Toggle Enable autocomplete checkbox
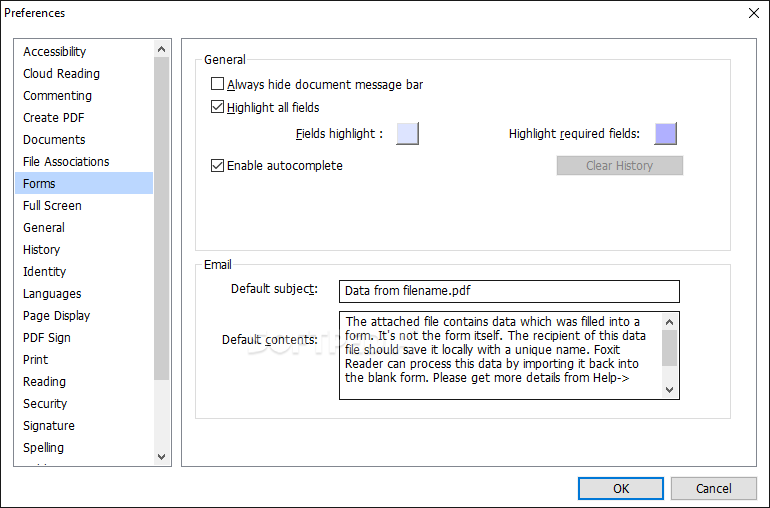Screen dimensions: 770x508 point(218,166)
